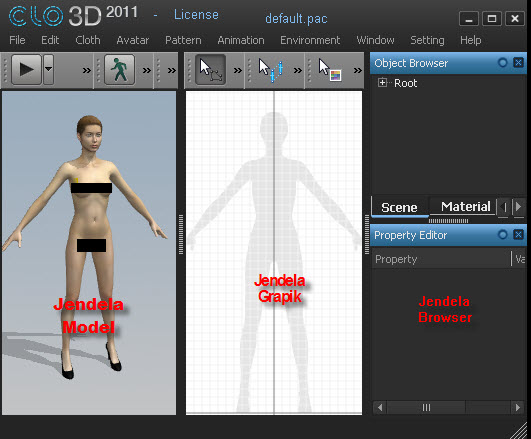Click the Property column header

pos(441,259)
